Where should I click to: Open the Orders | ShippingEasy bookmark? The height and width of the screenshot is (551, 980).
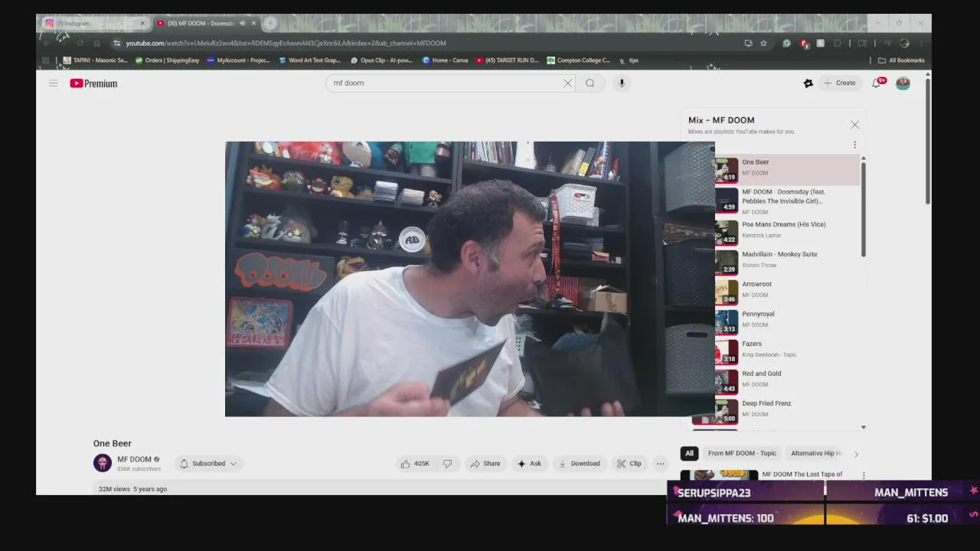coord(167,60)
